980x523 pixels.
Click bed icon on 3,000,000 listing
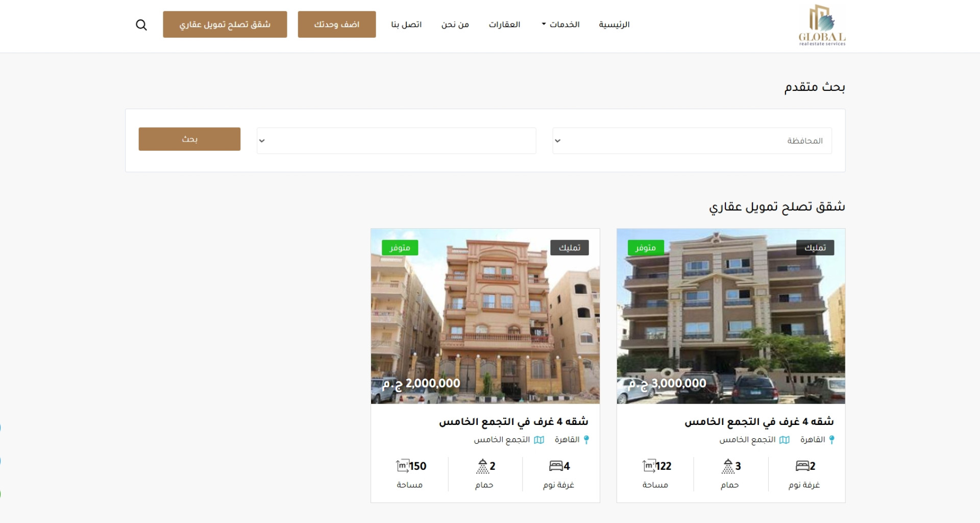(x=802, y=466)
